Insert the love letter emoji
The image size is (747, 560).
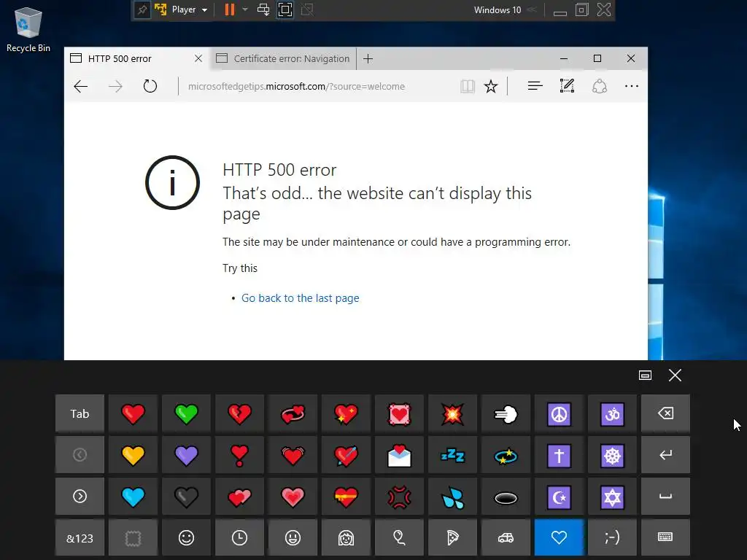click(x=399, y=455)
